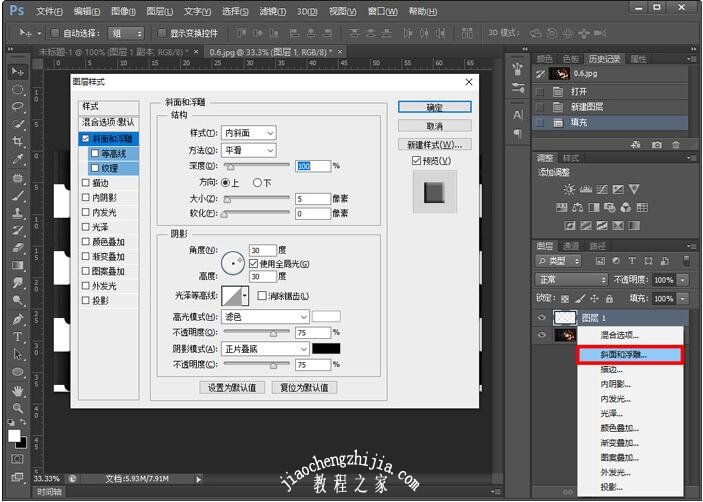Screen dimensions: 703x502
Task: Open the 滤镜 menu in the menu bar
Action: coord(271,11)
